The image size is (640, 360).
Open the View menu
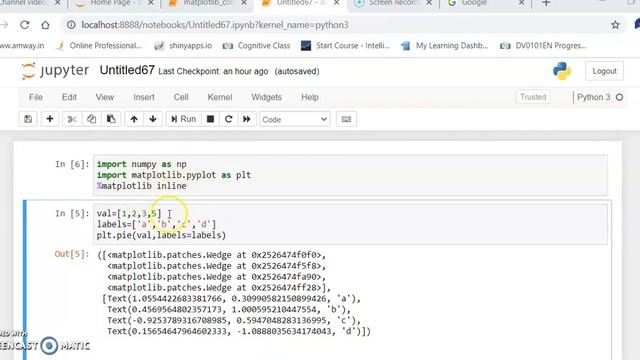point(105,97)
